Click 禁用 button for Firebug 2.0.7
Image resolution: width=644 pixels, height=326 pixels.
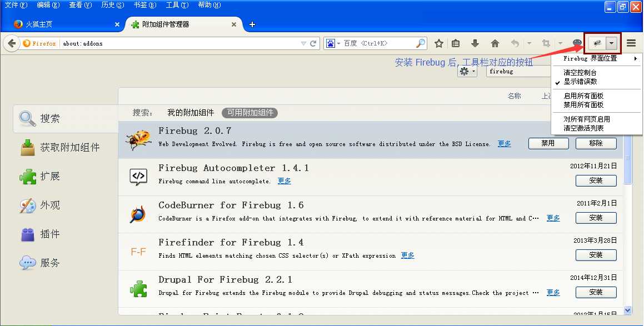point(548,143)
